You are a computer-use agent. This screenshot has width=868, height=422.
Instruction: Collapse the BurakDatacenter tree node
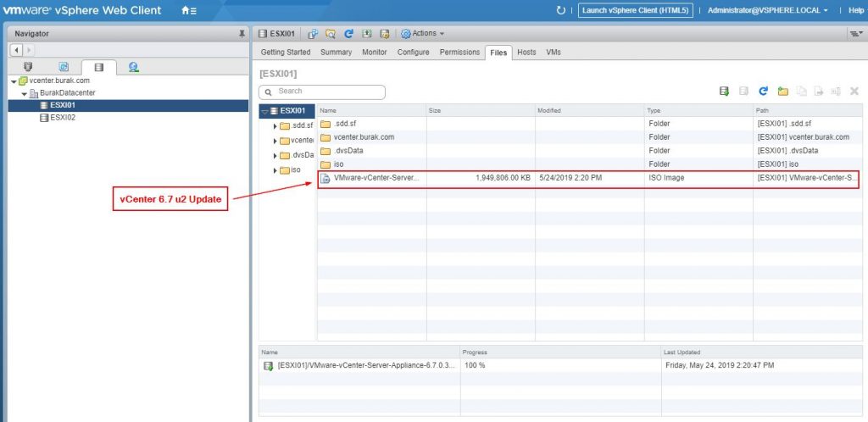(25, 93)
